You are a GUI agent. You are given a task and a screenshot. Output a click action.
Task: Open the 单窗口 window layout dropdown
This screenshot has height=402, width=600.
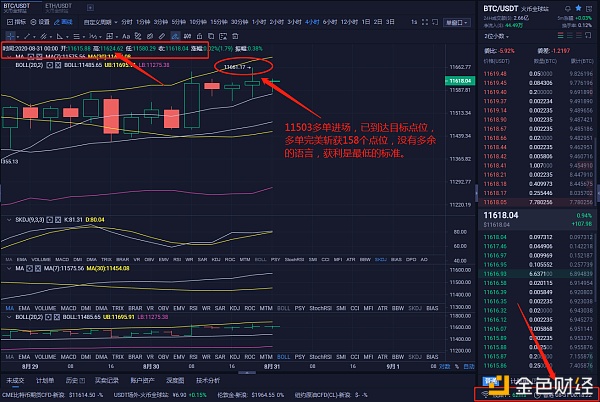click(457, 23)
